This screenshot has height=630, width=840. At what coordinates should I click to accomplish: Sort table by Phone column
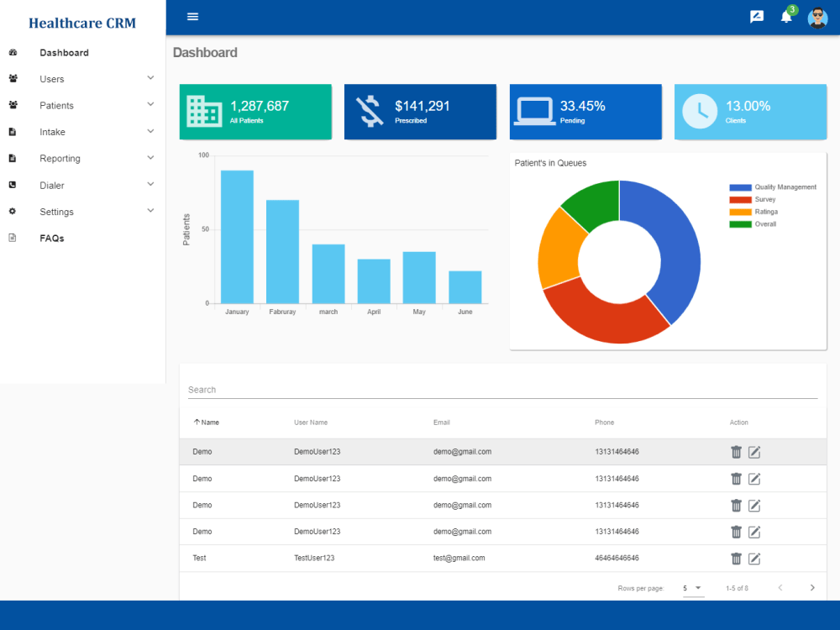(604, 423)
